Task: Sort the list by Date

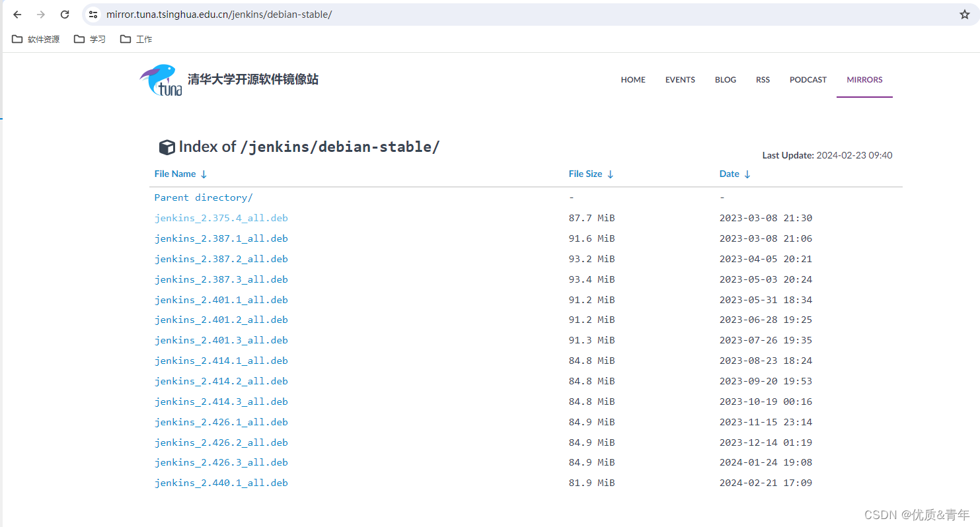Action: 735,174
